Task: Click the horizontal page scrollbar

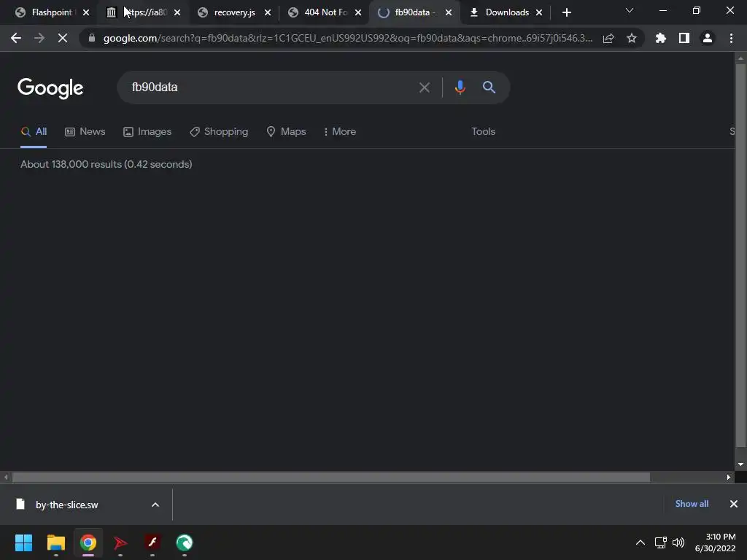Action: [x=331, y=477]
